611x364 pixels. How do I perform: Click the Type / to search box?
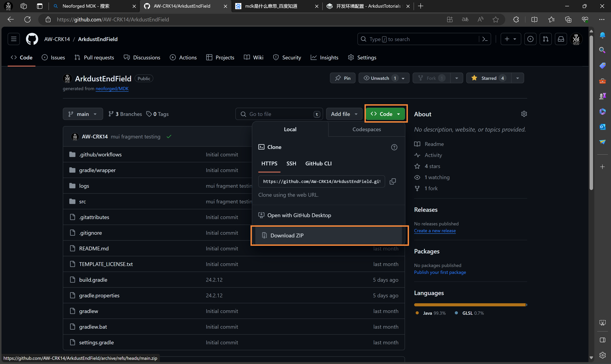424,39
